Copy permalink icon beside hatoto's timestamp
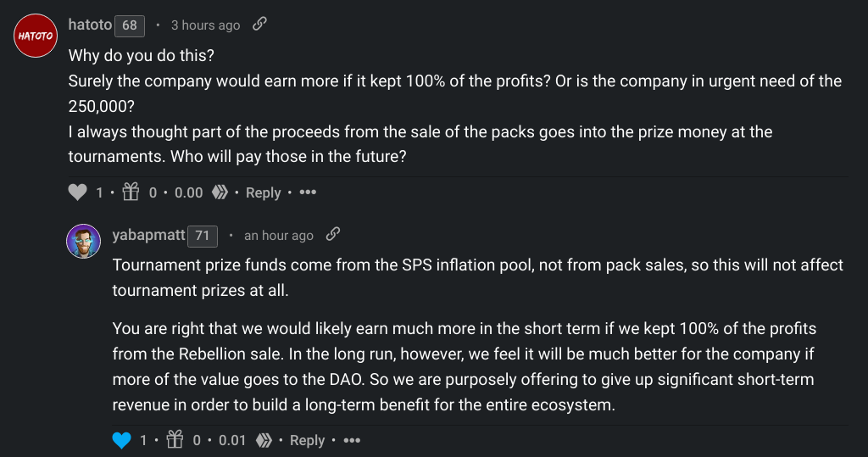The height and width of the screenshot is (457, 868). pos(260,25)
